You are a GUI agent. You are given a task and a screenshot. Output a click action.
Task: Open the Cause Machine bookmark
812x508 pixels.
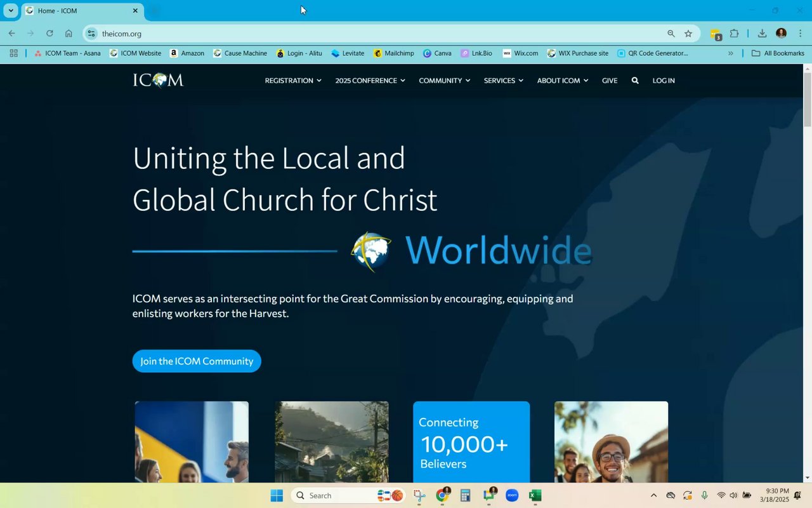(240, 53)
